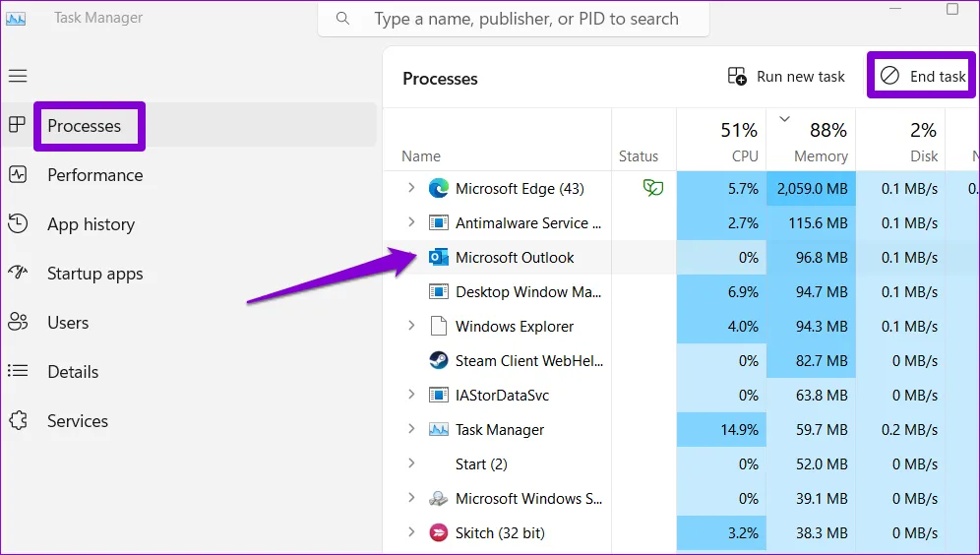Image resolution: width=980 pixels, height=555 pixels.
Task: Click the Run new task button
Action: (786, 77)
